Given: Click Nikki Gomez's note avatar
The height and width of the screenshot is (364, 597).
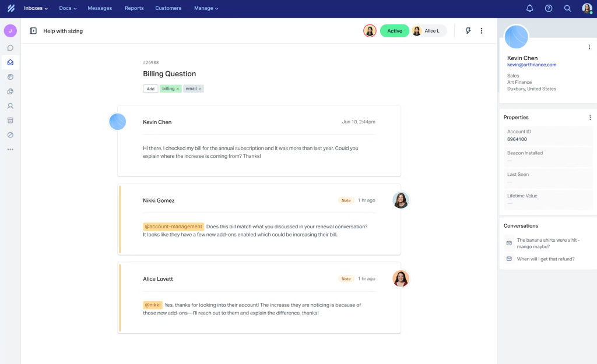Looking at the screenshot, I should point(401,200).
